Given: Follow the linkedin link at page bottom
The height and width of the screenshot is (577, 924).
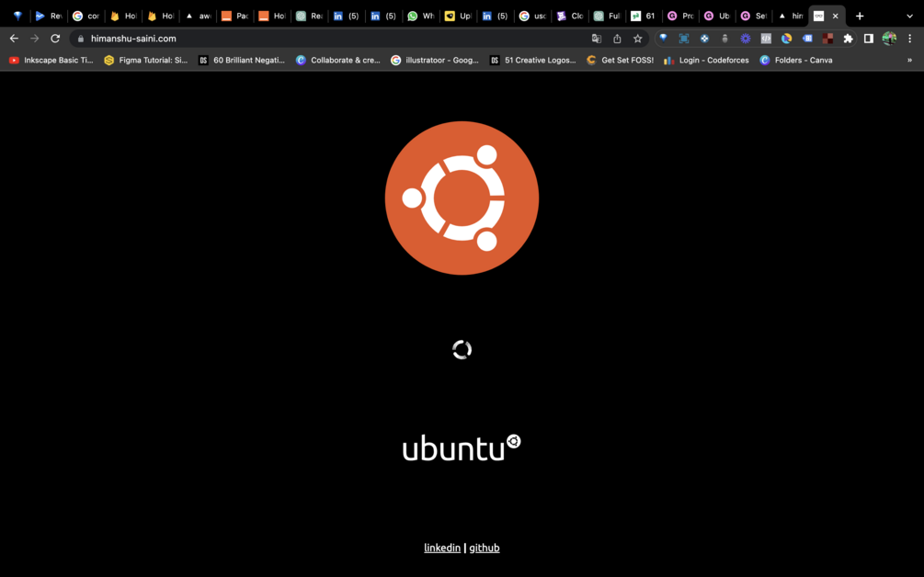Looking at the screenshot, I should [x=442, y=548].
